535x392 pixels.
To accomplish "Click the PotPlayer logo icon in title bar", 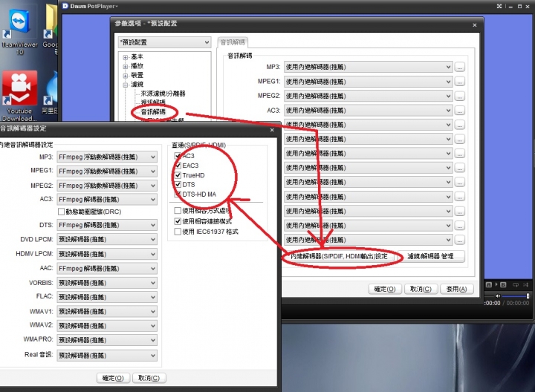I will (x=65, y=6).
